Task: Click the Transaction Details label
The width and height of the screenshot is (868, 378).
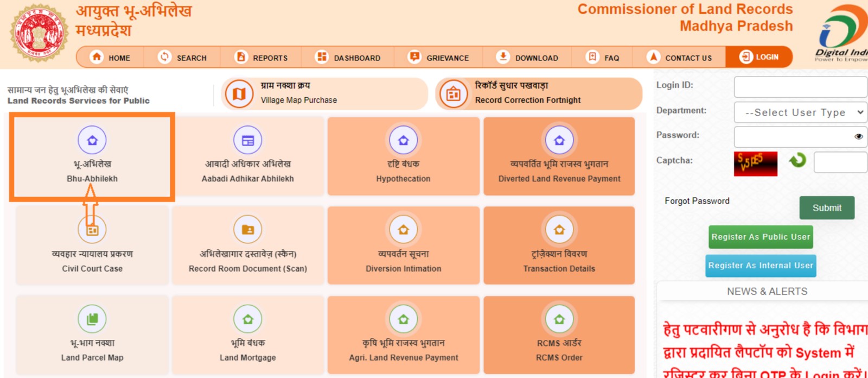Action: (x=559, y=269)
